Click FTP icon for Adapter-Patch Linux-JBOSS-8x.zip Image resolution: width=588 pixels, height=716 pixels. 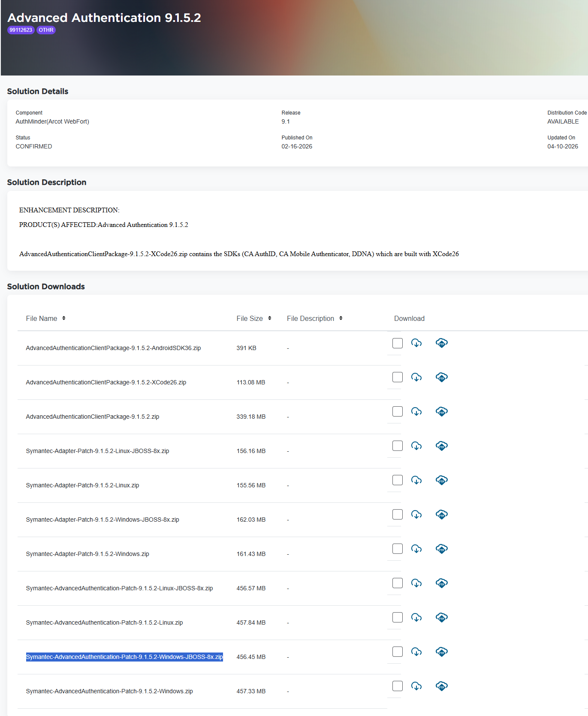(442, 446)
